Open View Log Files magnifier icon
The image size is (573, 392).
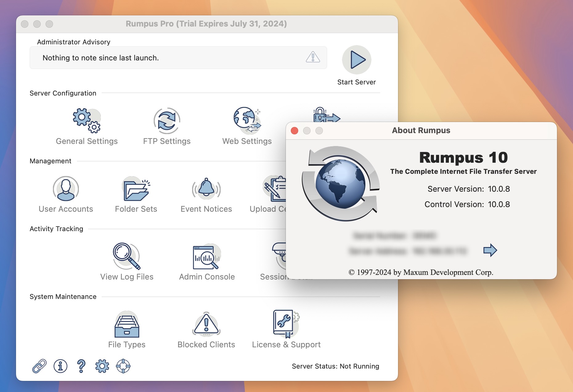[127, 256]
